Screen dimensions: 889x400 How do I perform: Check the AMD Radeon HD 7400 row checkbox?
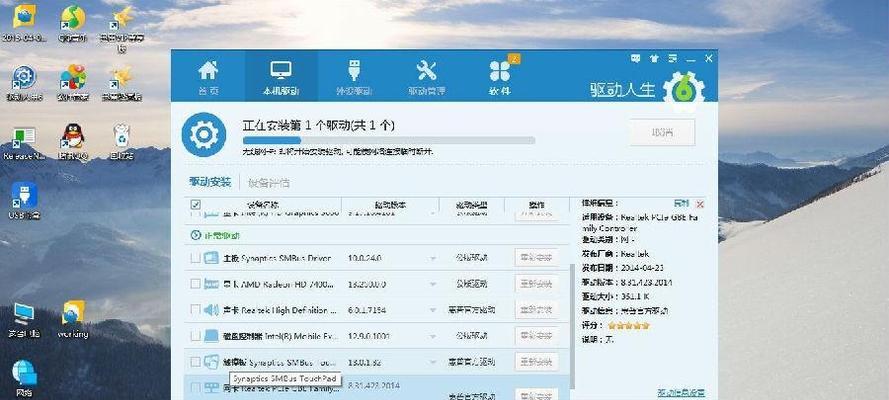[x=195, y=283]
